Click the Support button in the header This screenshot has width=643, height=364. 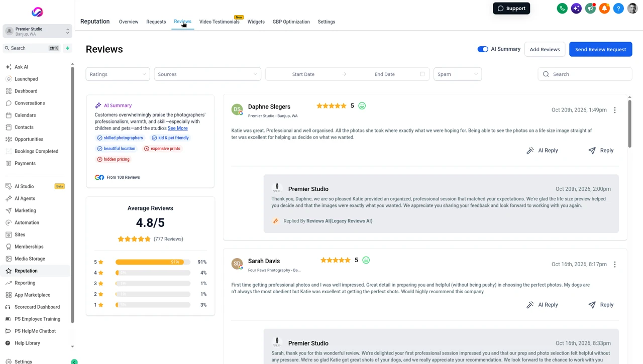(x=511, y=9)
